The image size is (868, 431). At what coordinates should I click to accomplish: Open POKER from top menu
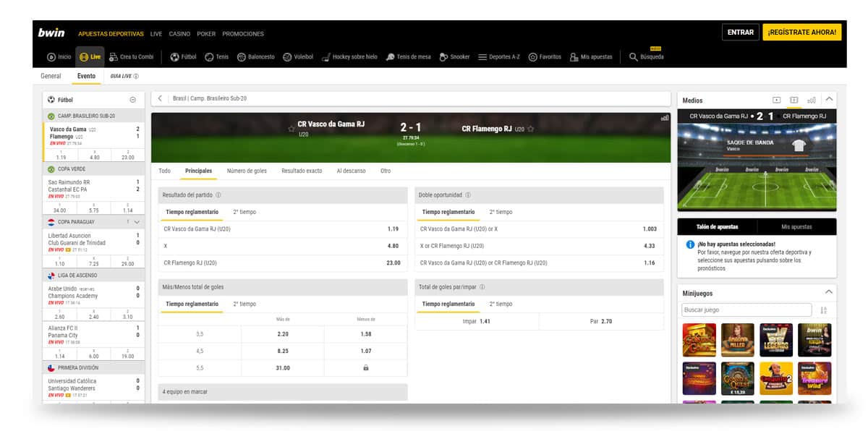(206, 34)
